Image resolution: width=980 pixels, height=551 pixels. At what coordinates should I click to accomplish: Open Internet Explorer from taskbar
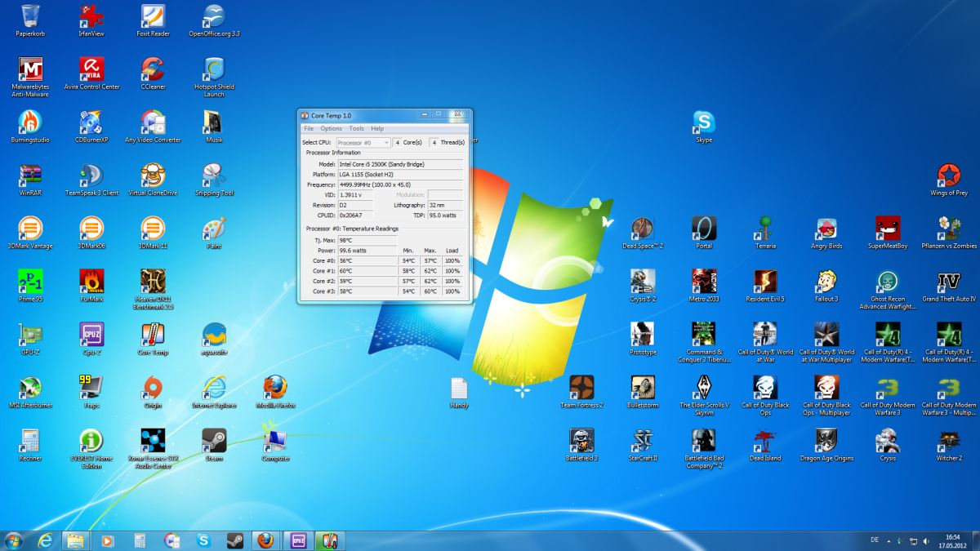point(45,540)
